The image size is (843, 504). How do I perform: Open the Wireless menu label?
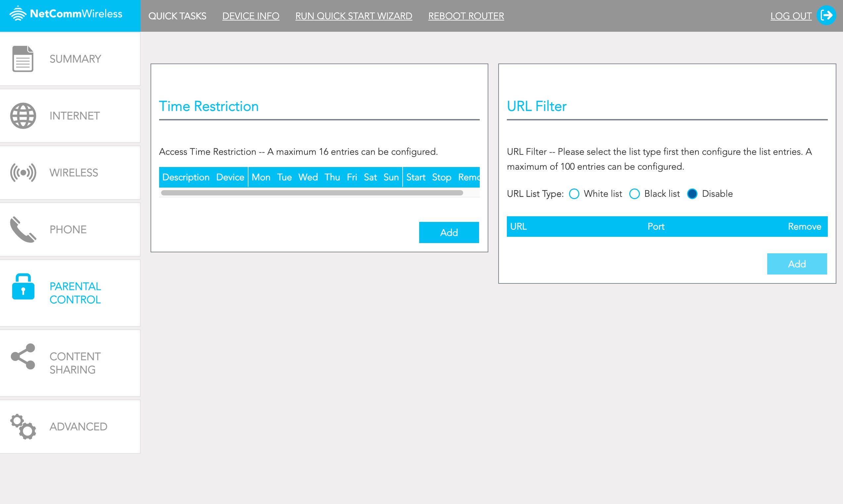74,173
